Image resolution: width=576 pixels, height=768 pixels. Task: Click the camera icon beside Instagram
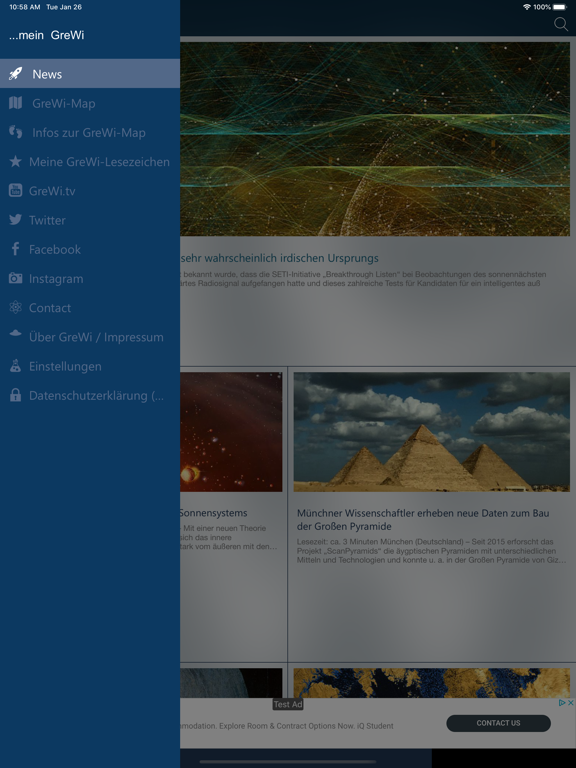pyautogui.click(x=16, y=278)
